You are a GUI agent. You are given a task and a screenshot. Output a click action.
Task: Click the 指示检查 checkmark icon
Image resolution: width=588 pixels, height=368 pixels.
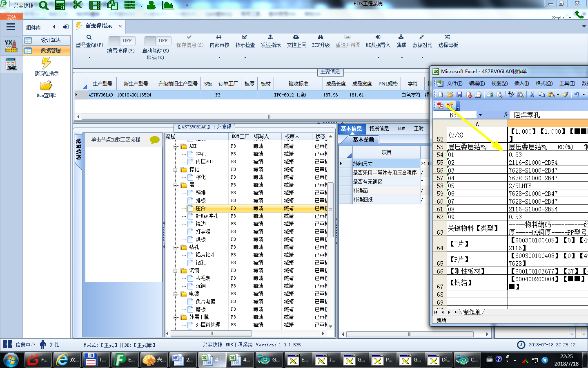245,37
